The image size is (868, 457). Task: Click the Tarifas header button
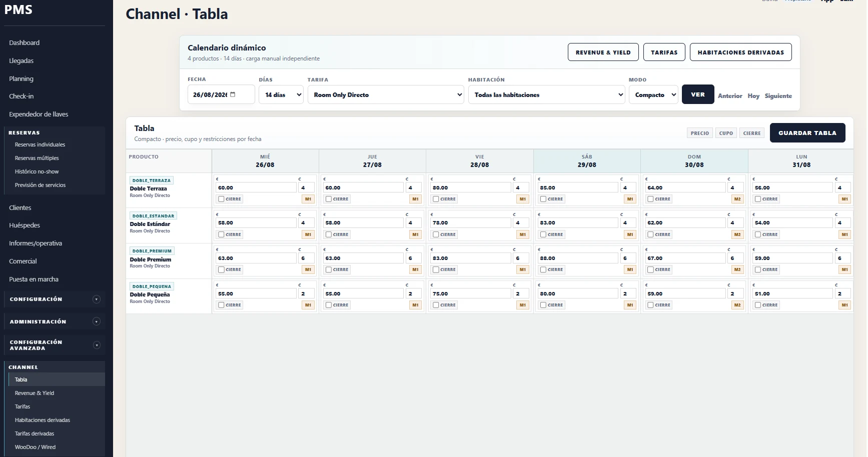point(664,52)
